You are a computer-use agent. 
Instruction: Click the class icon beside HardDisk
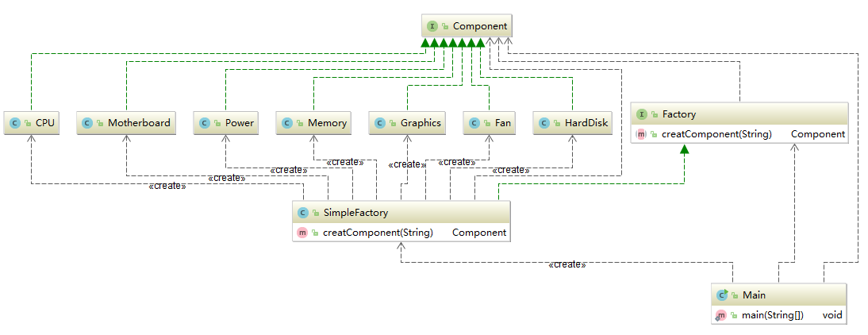(544, 123)
